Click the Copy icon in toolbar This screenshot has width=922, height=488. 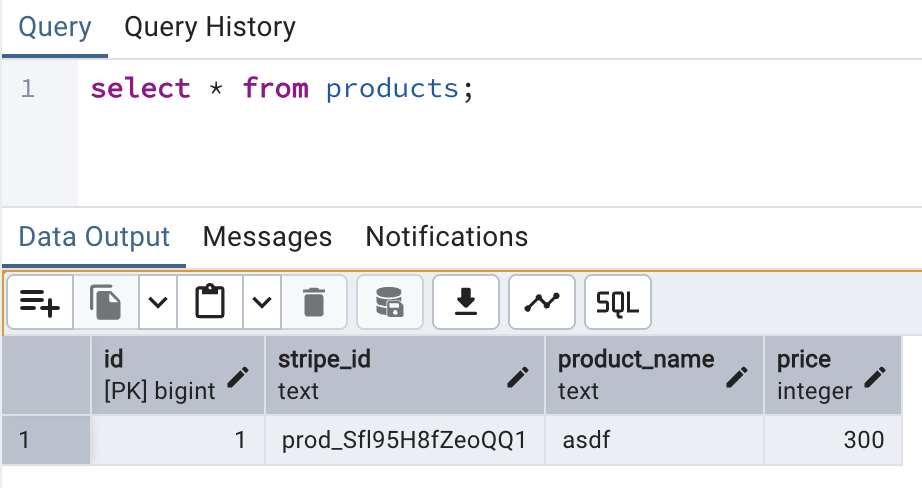click(105, 302)
